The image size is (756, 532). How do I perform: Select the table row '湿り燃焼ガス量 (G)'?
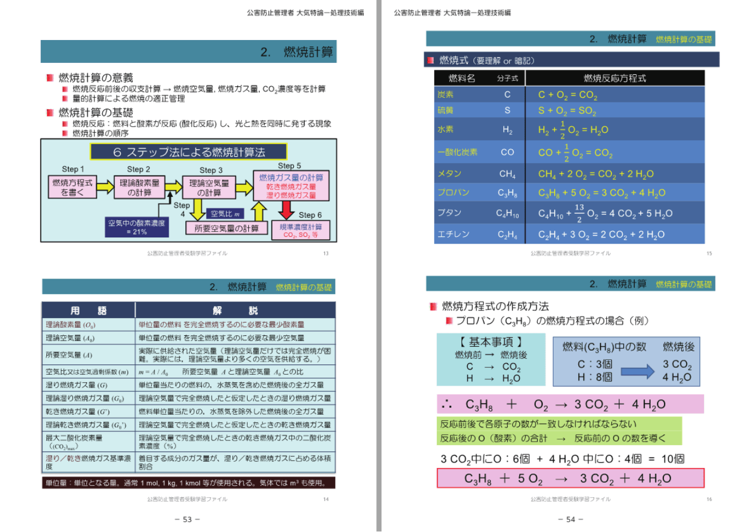pos(189,385)
